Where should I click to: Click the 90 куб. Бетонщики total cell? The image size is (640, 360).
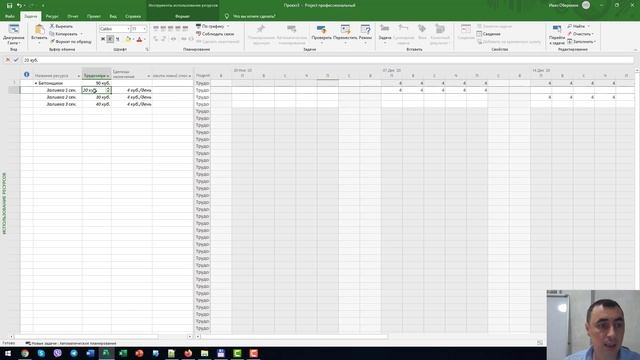pos(97,83)
